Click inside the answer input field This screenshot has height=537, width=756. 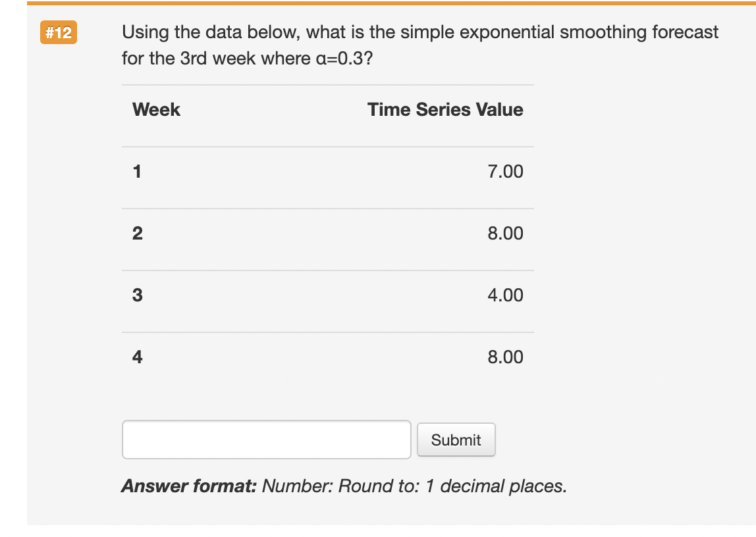click(x=266, y=439)
